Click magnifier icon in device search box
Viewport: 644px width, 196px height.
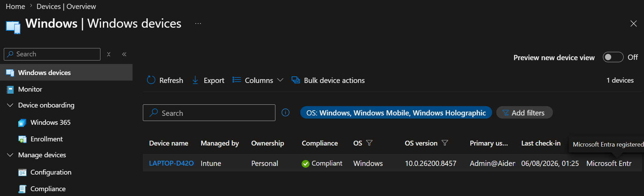point(154,113)
